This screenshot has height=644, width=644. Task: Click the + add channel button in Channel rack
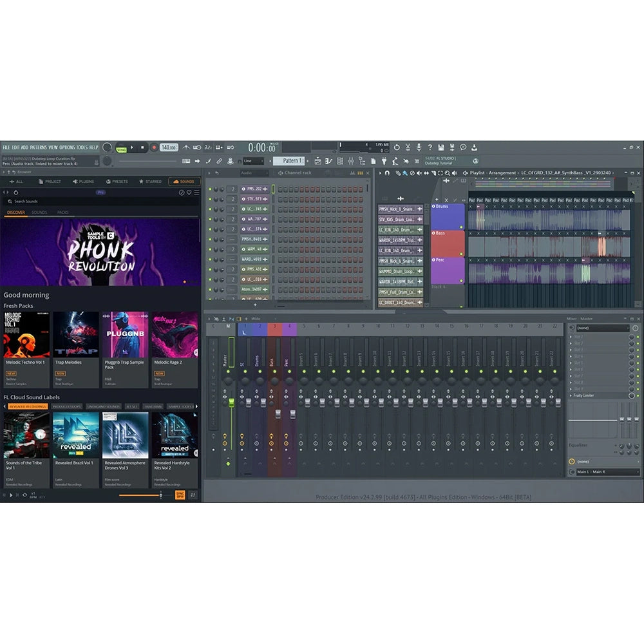click(x=255, y=305)
